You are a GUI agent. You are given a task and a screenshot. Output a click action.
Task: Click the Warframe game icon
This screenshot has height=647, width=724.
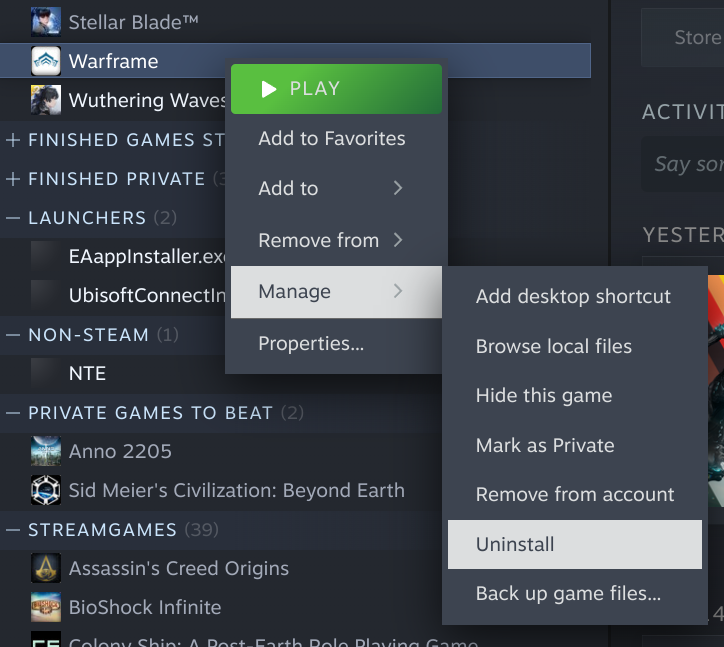click(x=46, y=61)
